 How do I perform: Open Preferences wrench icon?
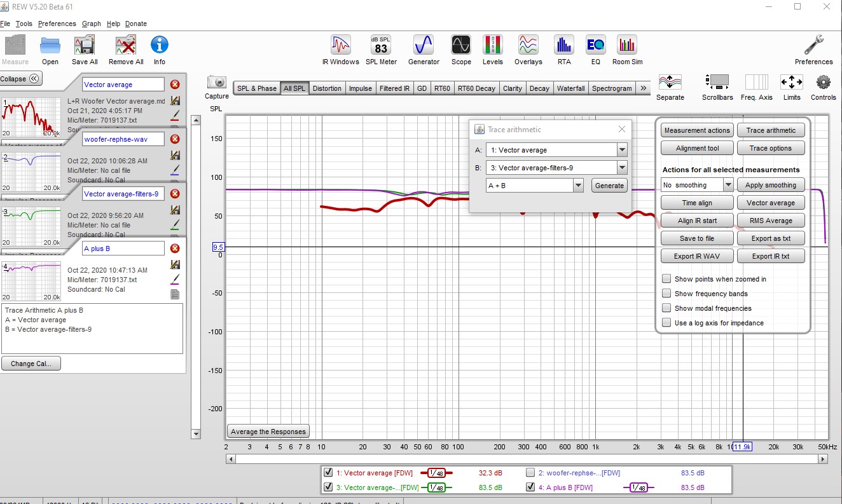coord(813,45)
